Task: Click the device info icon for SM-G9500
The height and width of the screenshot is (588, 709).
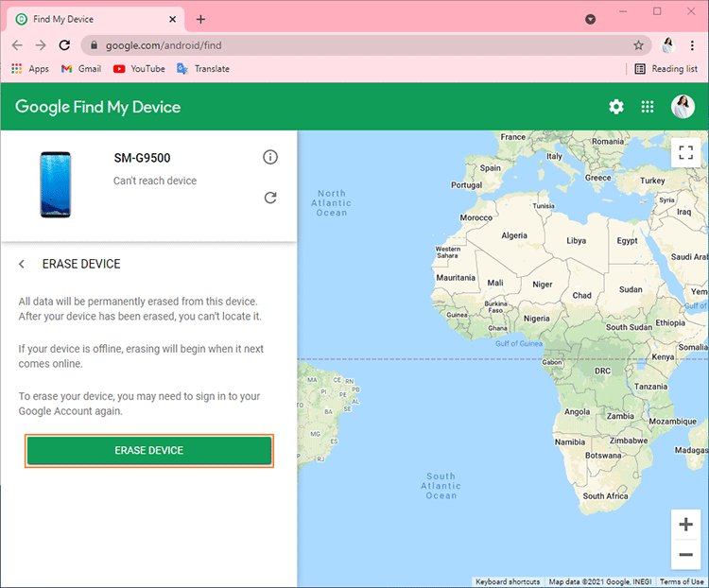Action: pos(270,158)
